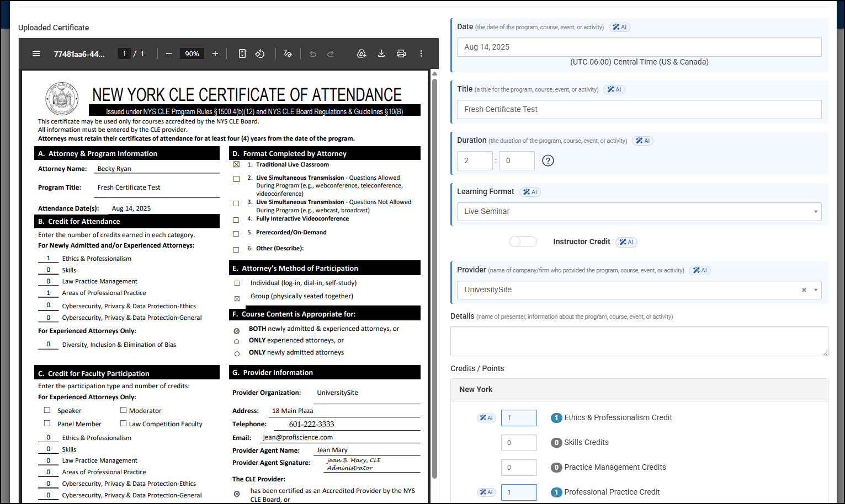Click the AI badge next to Instructor Credit
This screenshot has width=845, height=504.
pyautogui.click(x=626, y=242)
